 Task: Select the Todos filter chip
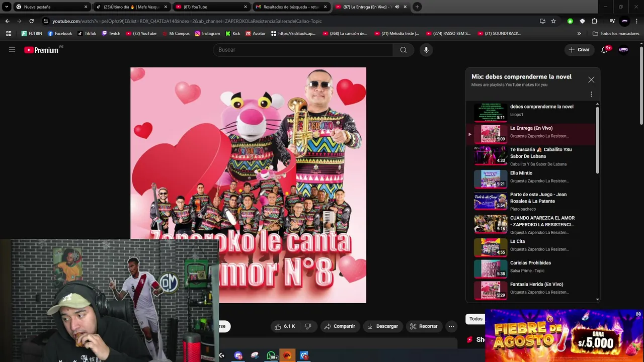(x=476, y=319)
